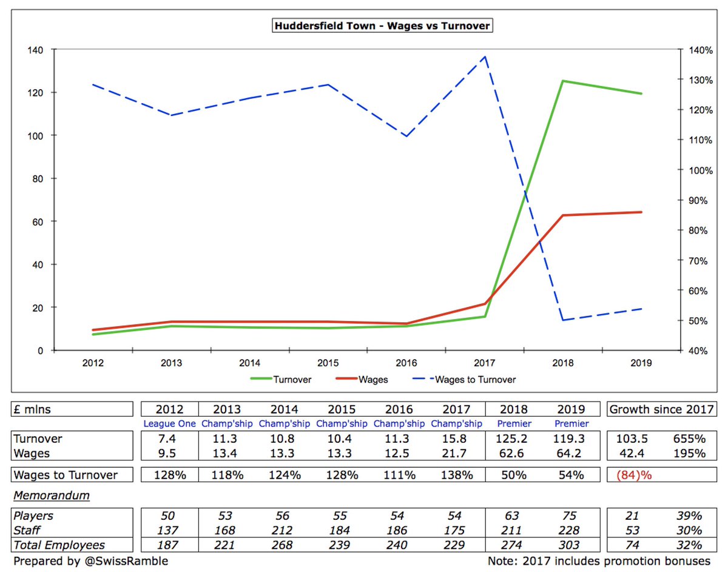Click the League One label under 2012
Image resolution: width=728 pixels, height=572 pixels.
170,423
